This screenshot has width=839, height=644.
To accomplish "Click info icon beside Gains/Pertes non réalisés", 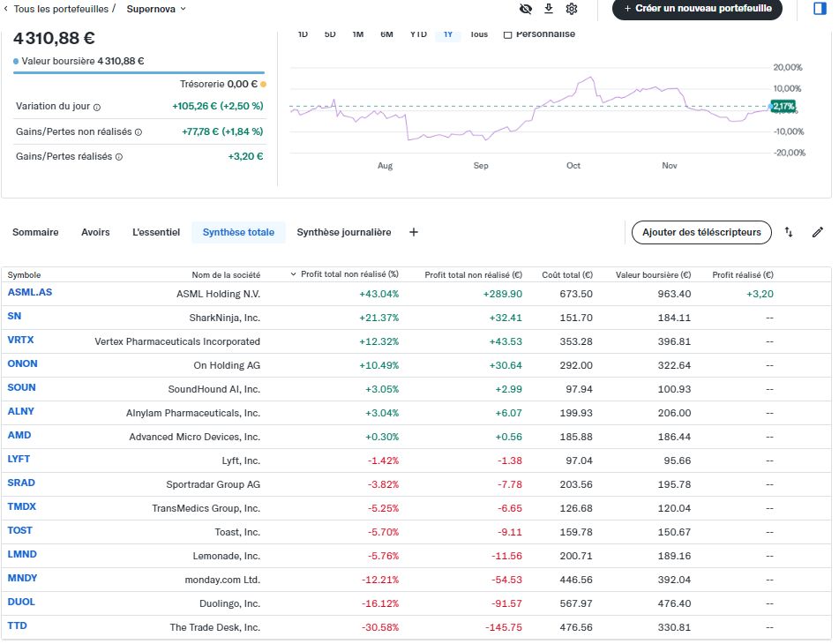I will 139,131.
